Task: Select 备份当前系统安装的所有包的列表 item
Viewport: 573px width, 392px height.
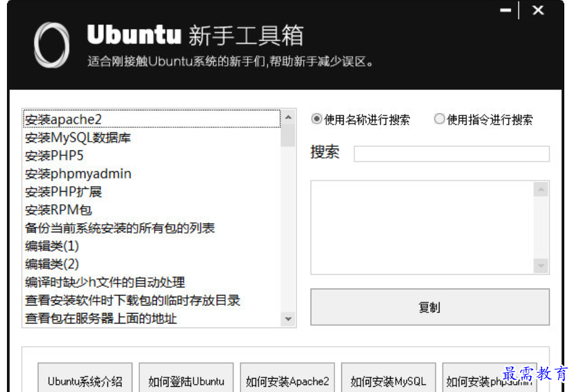Action: [x=152, y=228]
